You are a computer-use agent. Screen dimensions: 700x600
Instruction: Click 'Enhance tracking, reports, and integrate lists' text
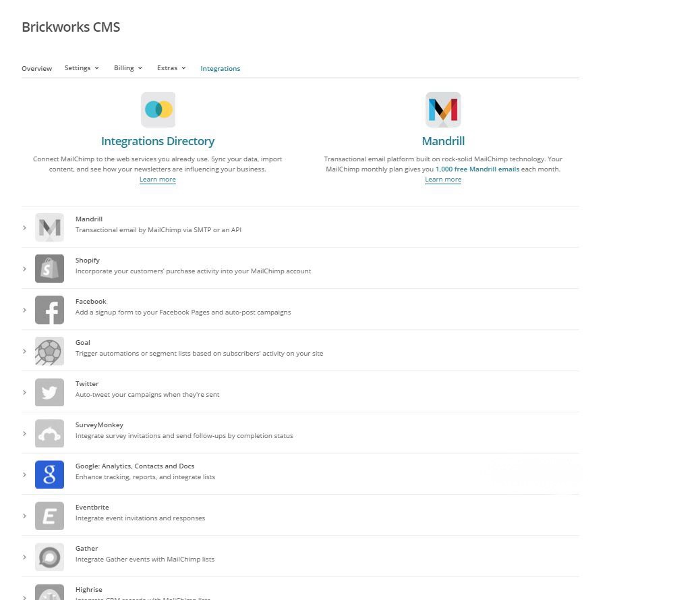coord(145,476)
